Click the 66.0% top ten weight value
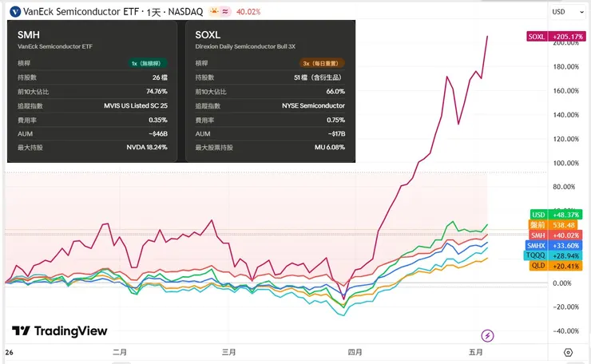 [x=335, y=91]
